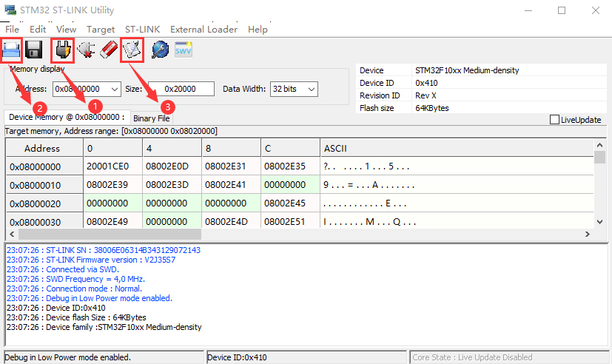
Task: Open the SWV viewer icon
Action: (x=183, y=50)
